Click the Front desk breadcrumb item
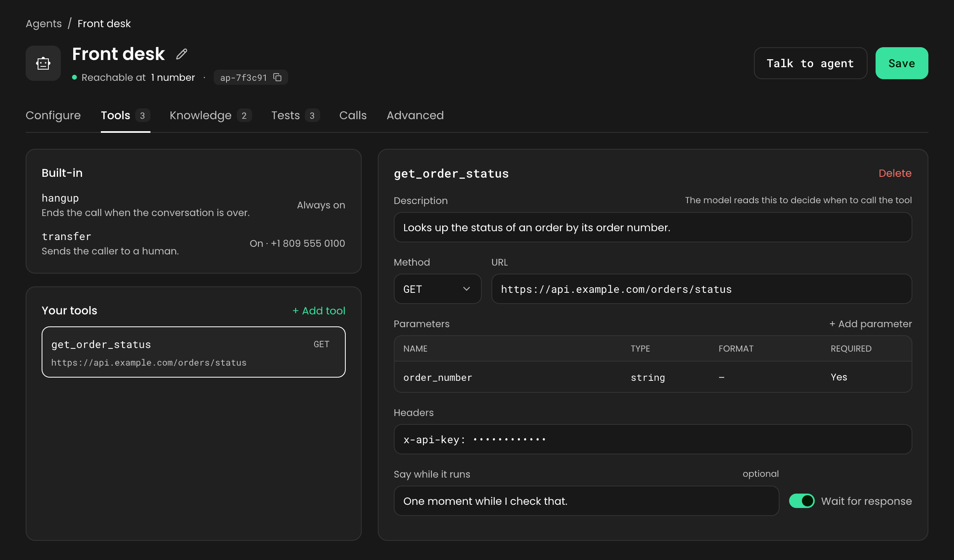The width and height of the screenshot is (954, 560). pyautogui.click(x=104, y=24)
